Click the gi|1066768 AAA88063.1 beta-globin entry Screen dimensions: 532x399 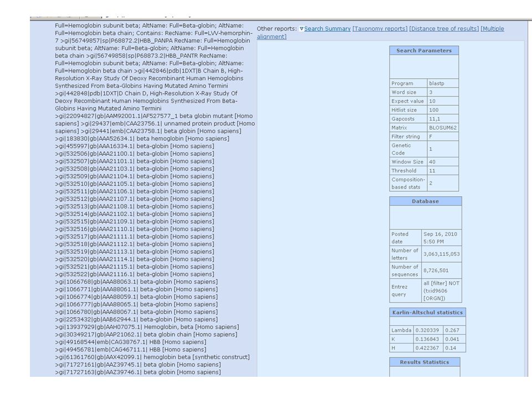pyautogui.click(x=136, y=282)
